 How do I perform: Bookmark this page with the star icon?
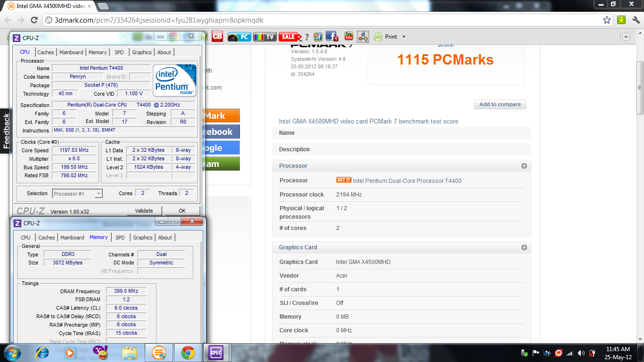click(x=607, y=20)
